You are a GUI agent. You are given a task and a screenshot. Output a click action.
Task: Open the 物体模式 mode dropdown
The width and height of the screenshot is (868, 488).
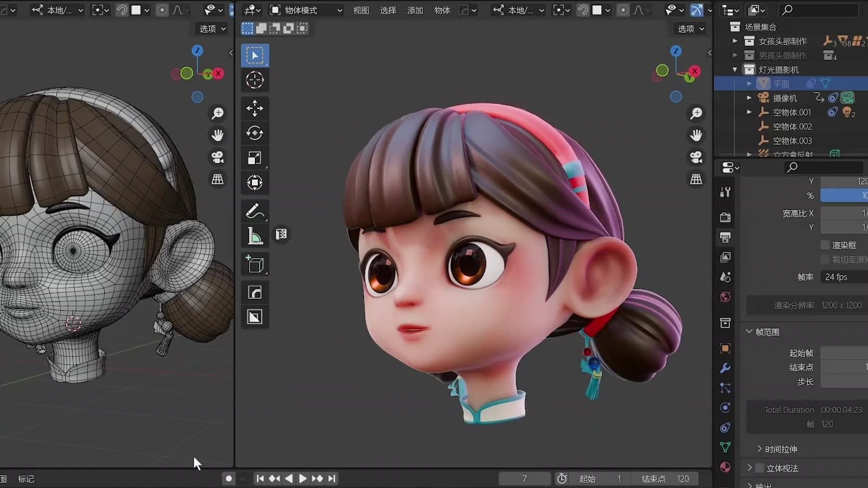click(306, 10)
